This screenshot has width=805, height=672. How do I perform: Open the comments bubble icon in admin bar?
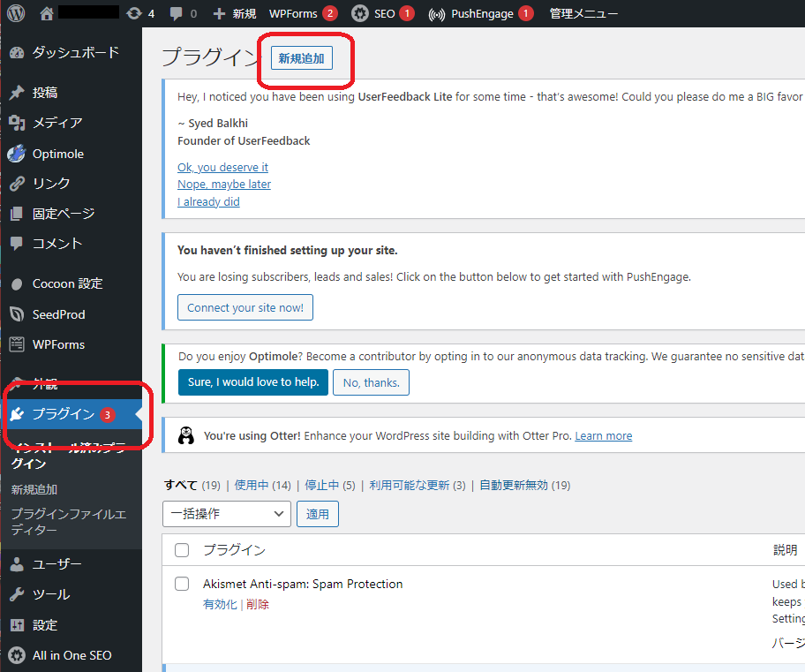coord(177,14)
